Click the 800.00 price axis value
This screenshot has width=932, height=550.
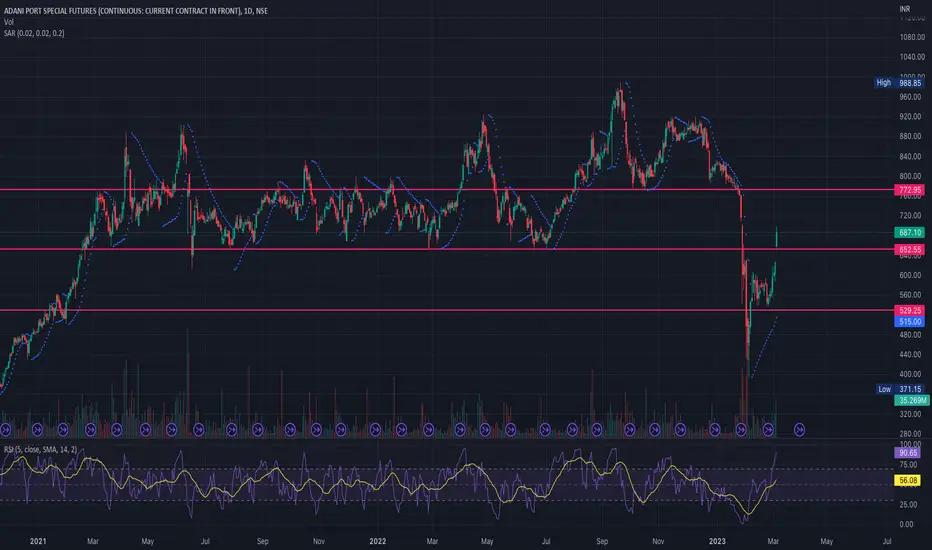coord(910,177)
